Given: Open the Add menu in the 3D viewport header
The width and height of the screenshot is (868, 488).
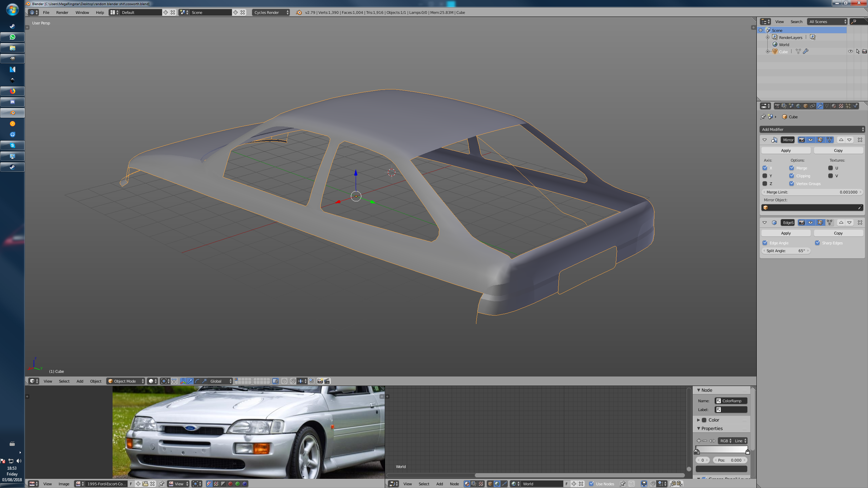Looking at the screenshot, I should [x=80, y=381].
